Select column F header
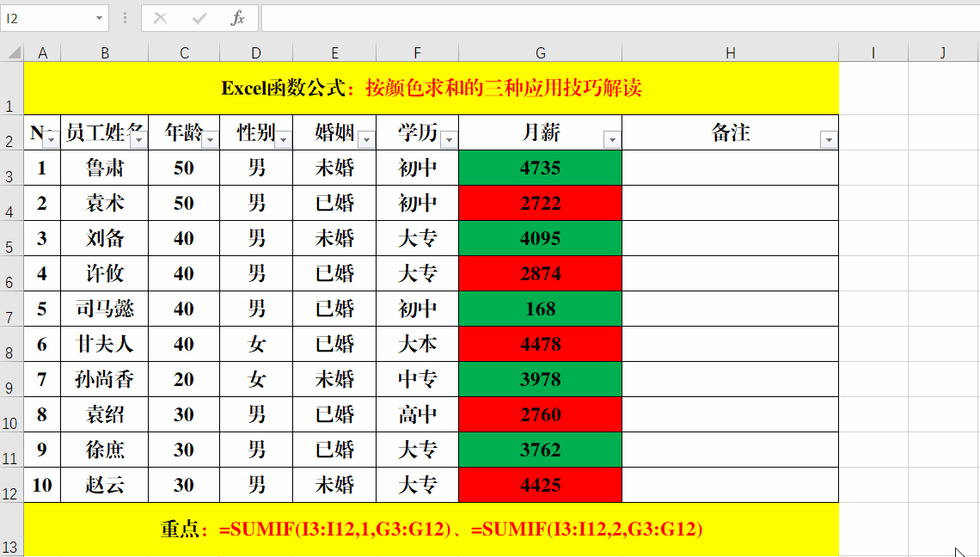This screenshot has width=980, height=557. point(417,53)
